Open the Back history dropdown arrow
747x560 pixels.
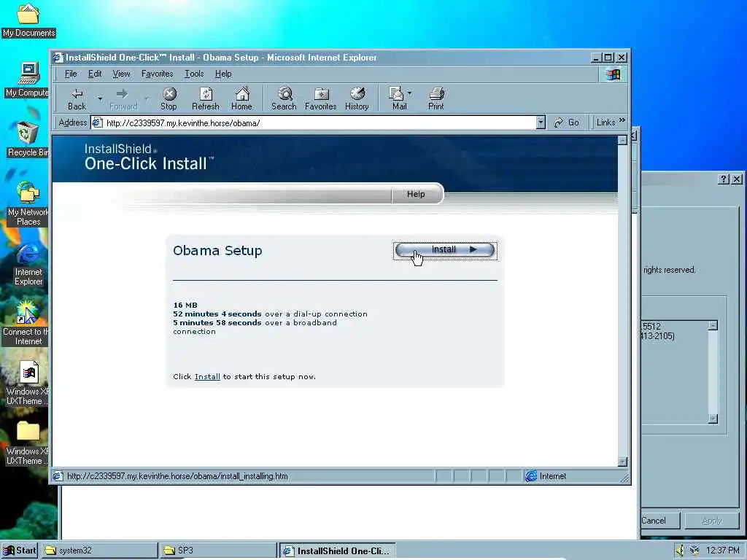click(x=100, y=99)
